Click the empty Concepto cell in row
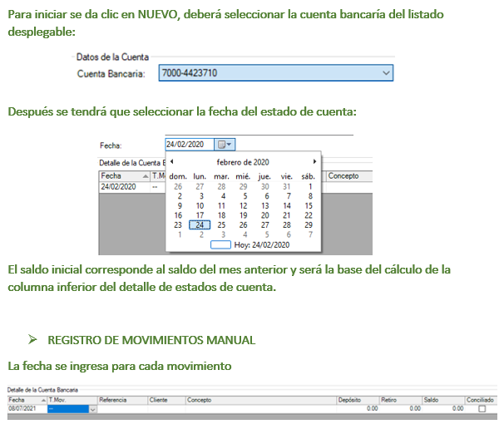 click(x=261, y=409)
